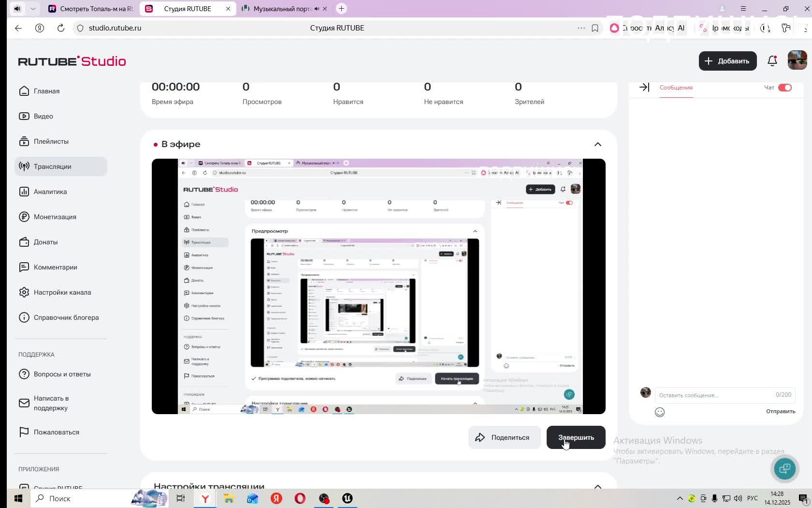Close the Студия RUTUBE tab
Viewport: 812px width, 508px height.
(228, 9)
